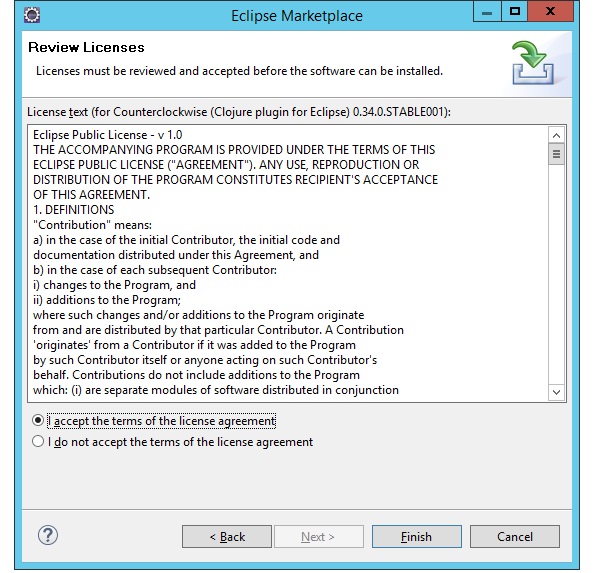The height and width of the screenshot is (573, 600).
Task: Click 'Eclipse Public License - v 1.0' line
Action: (x=108, y=135)
